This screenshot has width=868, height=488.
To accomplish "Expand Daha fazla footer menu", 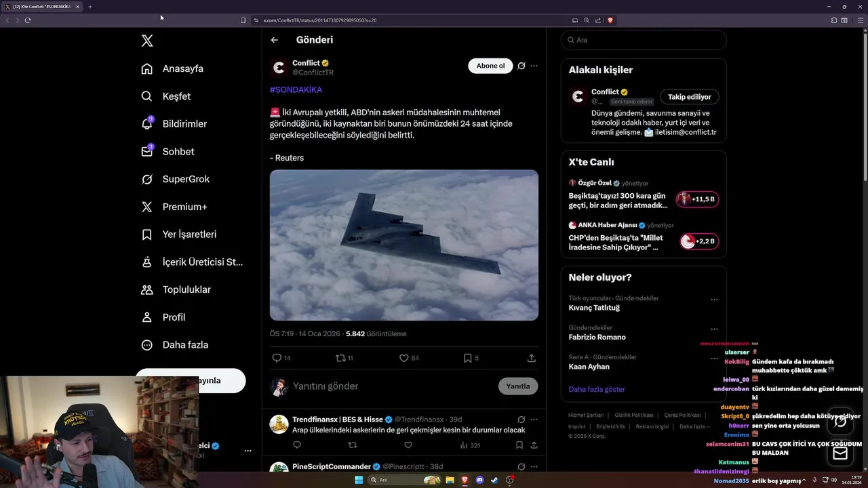I will point(695,426).
